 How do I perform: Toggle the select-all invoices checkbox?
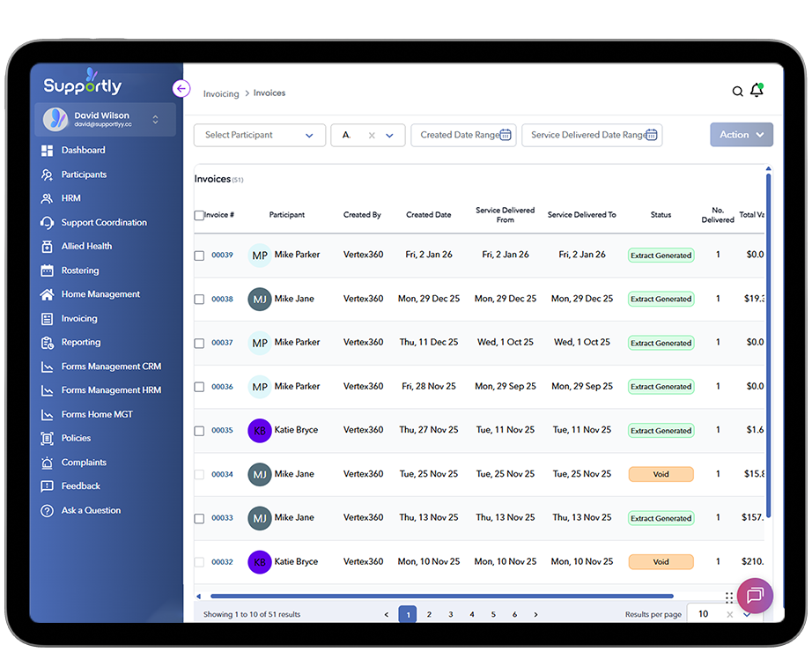click(199, 215)
